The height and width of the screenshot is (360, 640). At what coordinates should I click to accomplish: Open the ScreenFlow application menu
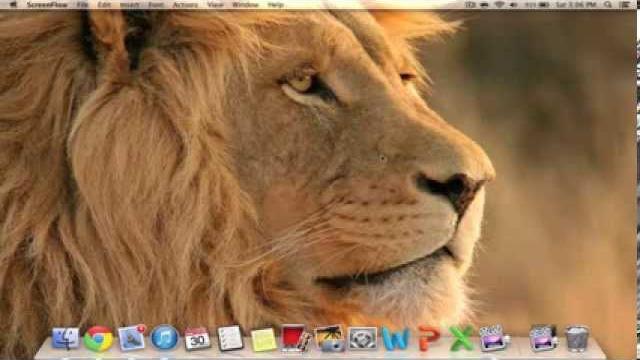click(x=47, y=5)
